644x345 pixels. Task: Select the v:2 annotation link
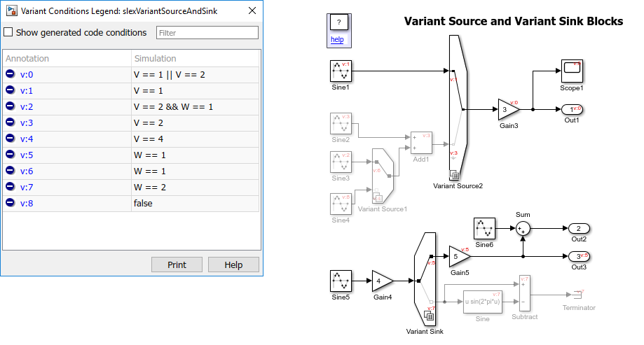27,106
